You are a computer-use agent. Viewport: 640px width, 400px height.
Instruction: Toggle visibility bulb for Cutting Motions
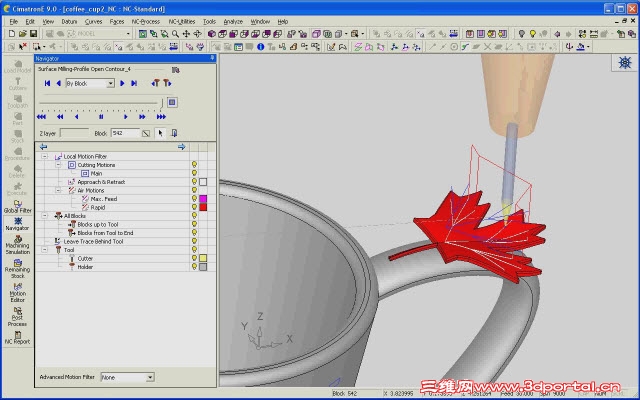(194, 164)
